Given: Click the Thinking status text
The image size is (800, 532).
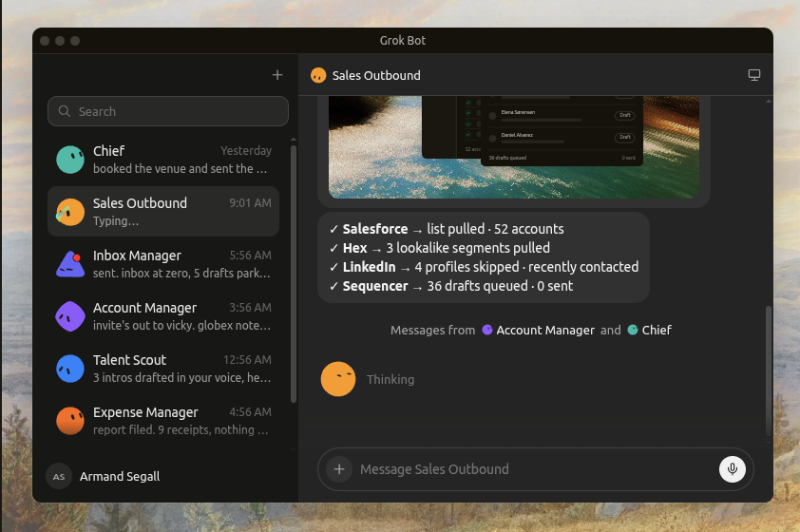Looking at the screenshot, I should tap(390, 379).
